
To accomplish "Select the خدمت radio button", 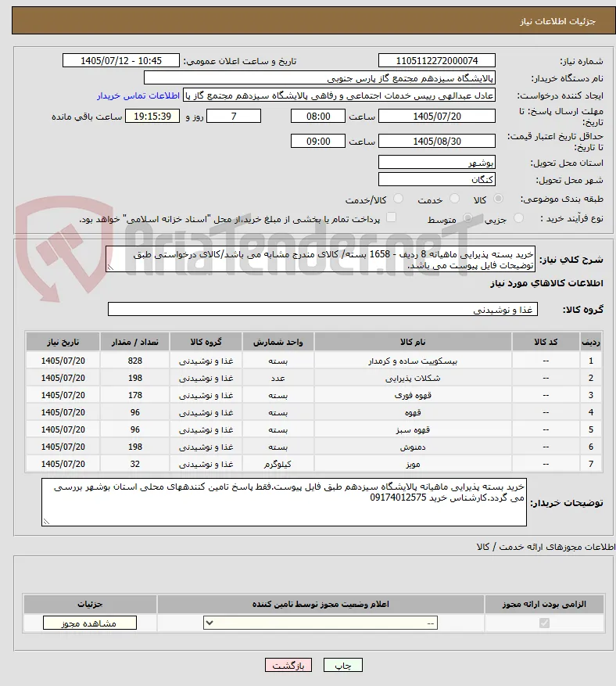I will [455, 199].
